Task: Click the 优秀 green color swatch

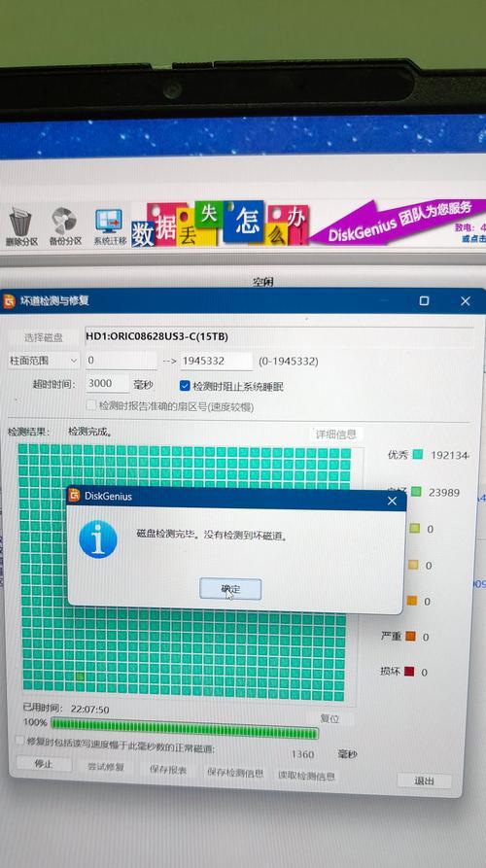Action: point(417,455)
